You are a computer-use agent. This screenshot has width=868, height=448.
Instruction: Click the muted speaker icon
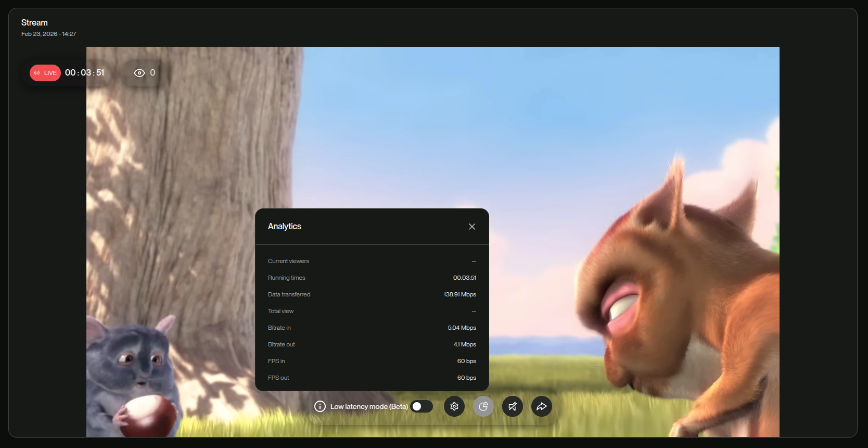pyautogui.click(x=513, y=406)
